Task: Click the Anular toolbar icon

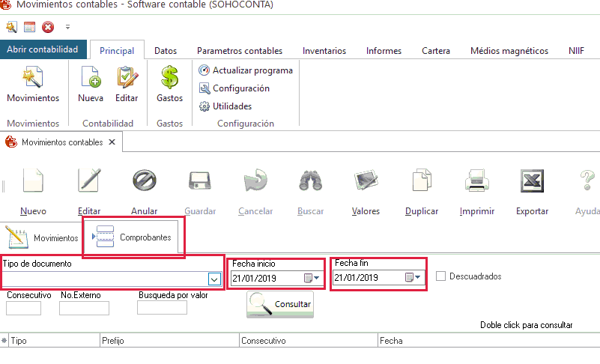Action: (144, 182)
